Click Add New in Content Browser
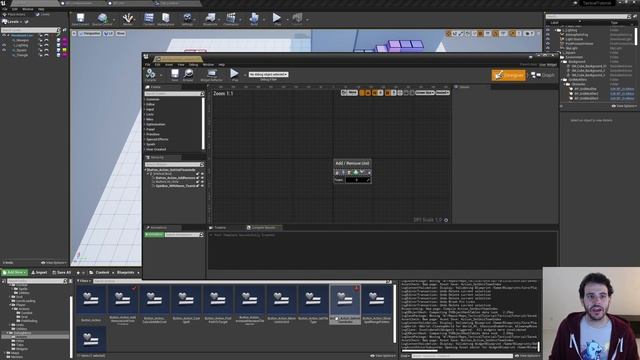 15,272
